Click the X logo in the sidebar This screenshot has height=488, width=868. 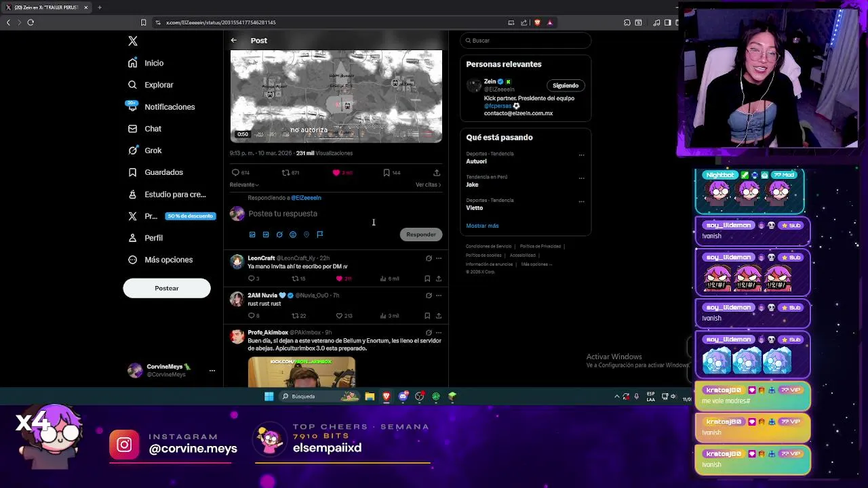[x=133, y=41]
